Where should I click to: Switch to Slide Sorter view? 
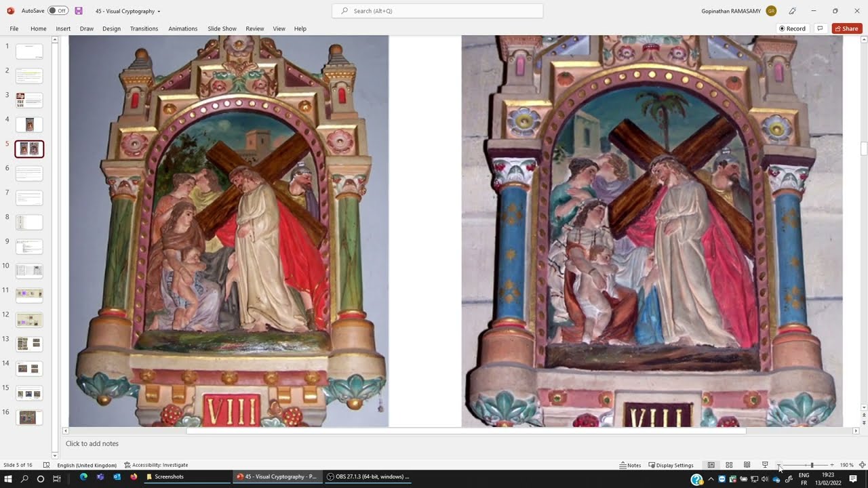click(x=729, y=465)
